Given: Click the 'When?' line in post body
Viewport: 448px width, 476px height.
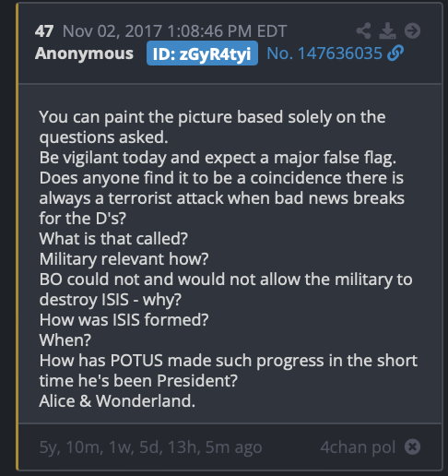Looking at the screenshot, I should (x=65, y=340).
